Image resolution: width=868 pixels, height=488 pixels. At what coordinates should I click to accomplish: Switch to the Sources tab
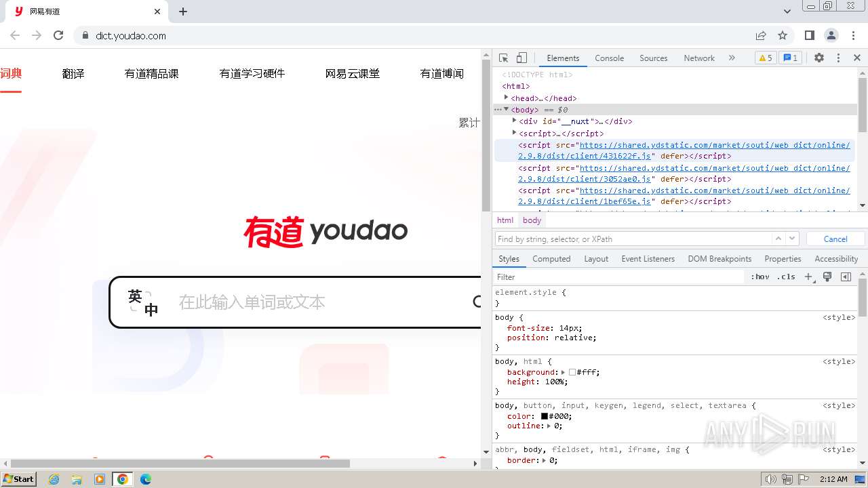pos(654,58)
